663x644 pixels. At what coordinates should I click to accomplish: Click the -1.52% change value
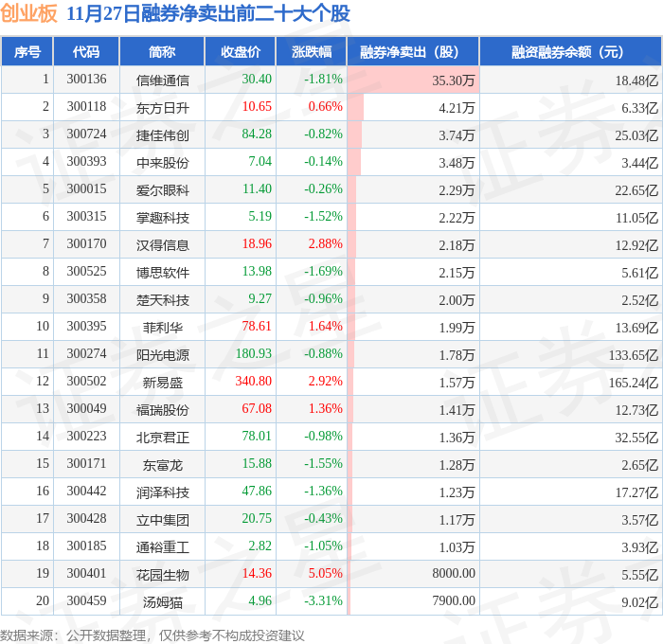point(323,217)
